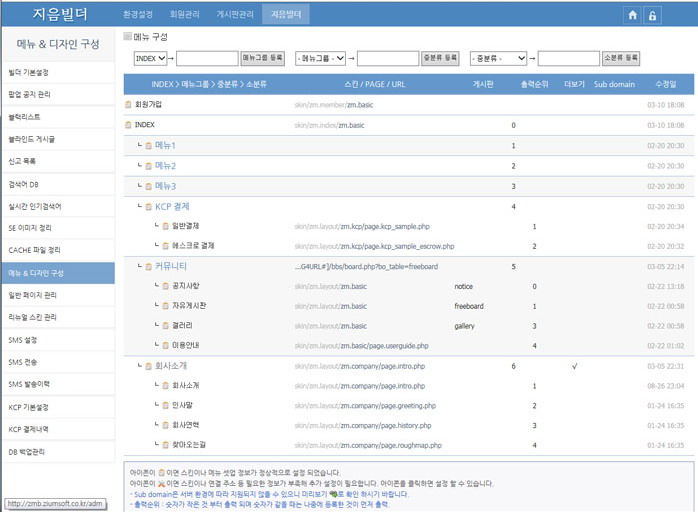This screenshot has width=698, height=512.
Task: Click the clipboard icon beside 회원가입
Action: (128, 104)
